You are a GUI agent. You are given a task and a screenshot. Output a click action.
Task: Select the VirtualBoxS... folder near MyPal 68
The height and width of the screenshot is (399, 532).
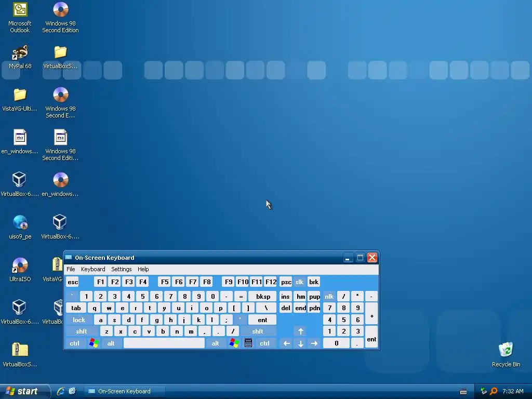(x=60, y=57)
